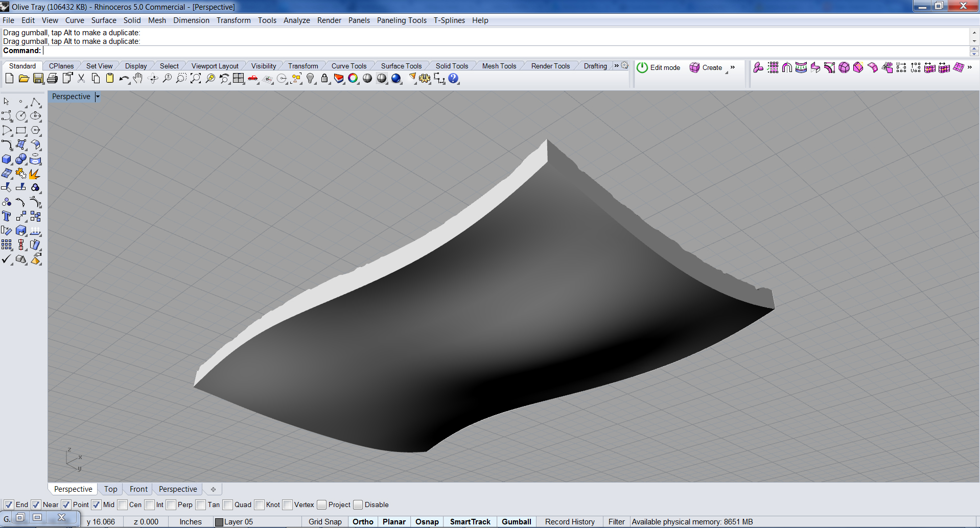The height and width of the screenshot is (528, 980).
Task: Expand more toolbar tabs chevron after Drafting
Action: 616,66
